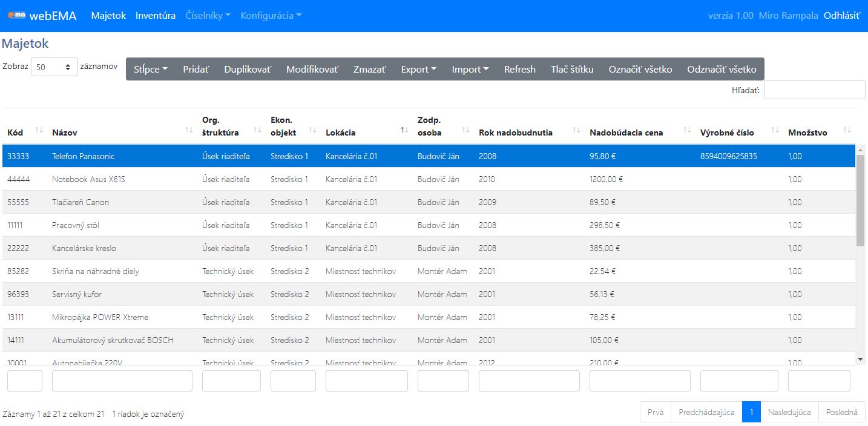
Task: Select the Servisný kufor row
Action: (429, 294)
